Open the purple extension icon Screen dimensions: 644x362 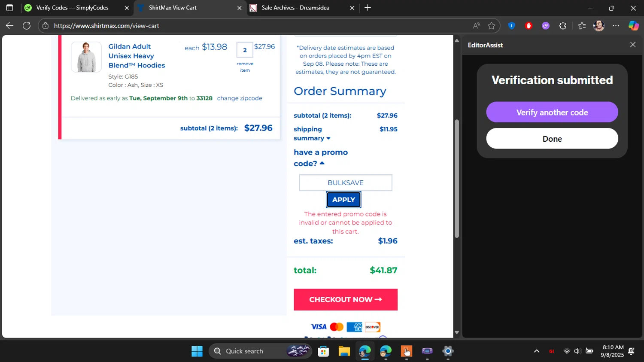pyautogui.click(x=546, y=26)
